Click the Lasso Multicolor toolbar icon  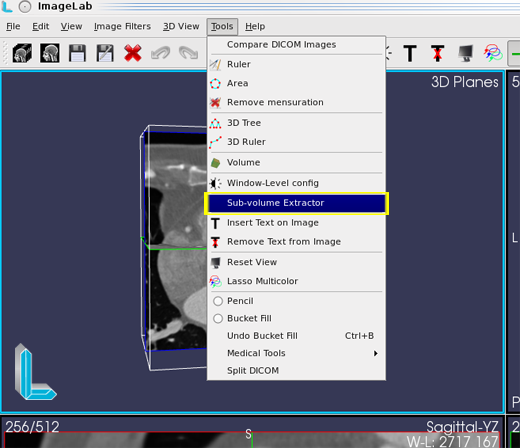click(x=493, y=53)
